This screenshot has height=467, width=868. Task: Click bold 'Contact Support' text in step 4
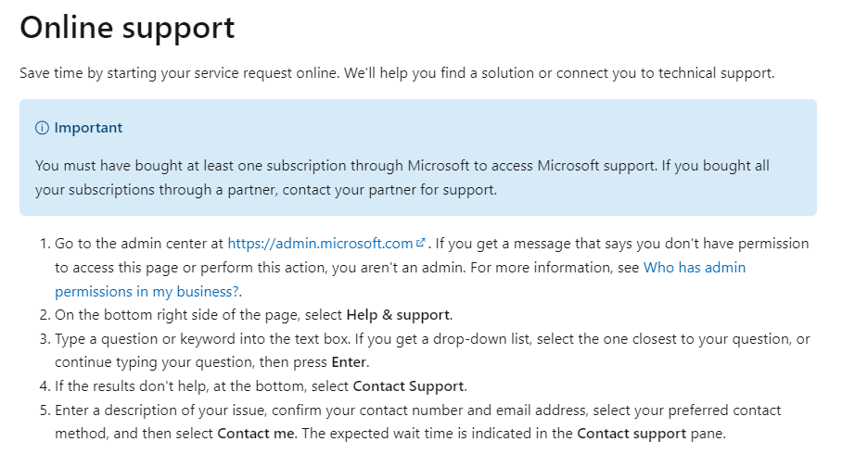409,386
